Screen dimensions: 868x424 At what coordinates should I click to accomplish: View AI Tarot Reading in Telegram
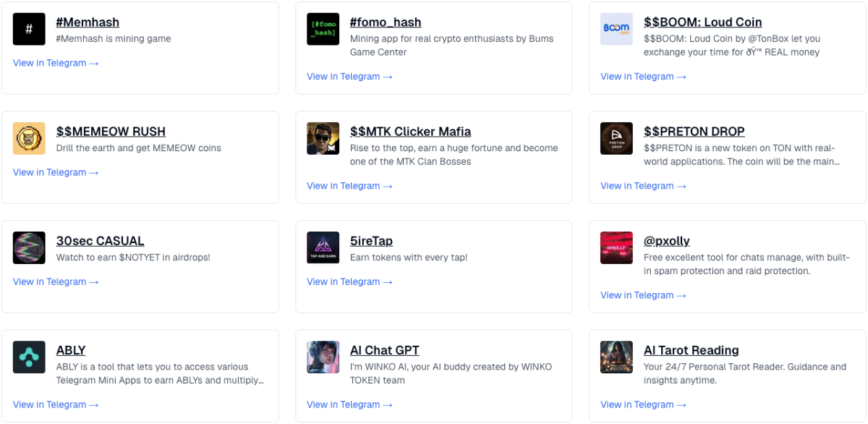(x=643, y=404)
